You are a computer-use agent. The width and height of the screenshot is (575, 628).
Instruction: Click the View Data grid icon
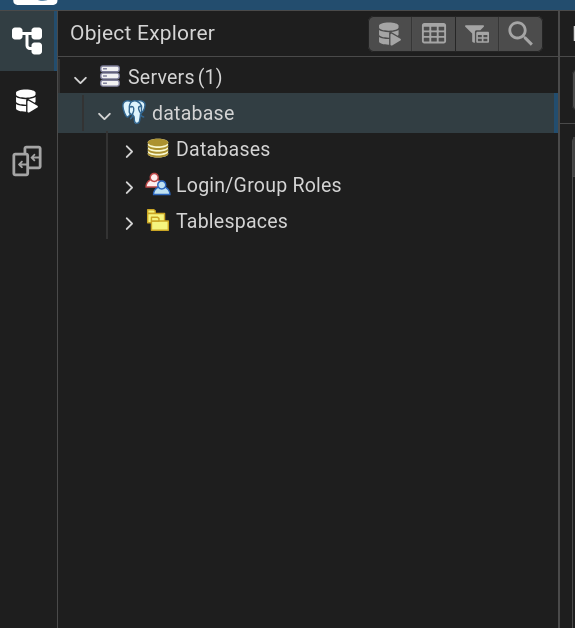(x=434, y=34)
